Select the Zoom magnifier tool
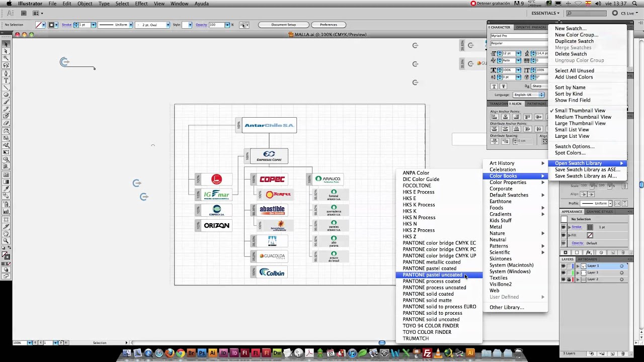Screen dimensions: 644x362 pyautogui.click(x=6, y=240)
